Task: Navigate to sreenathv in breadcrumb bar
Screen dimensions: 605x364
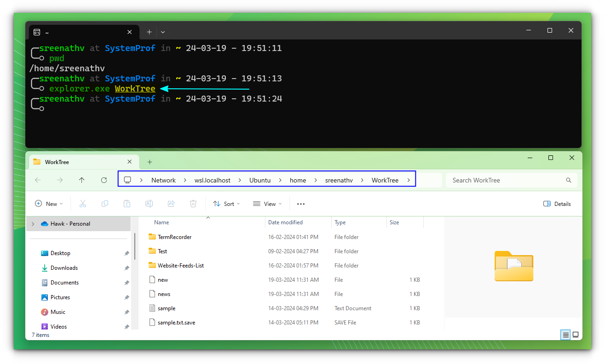Action: tap(339, 180)
